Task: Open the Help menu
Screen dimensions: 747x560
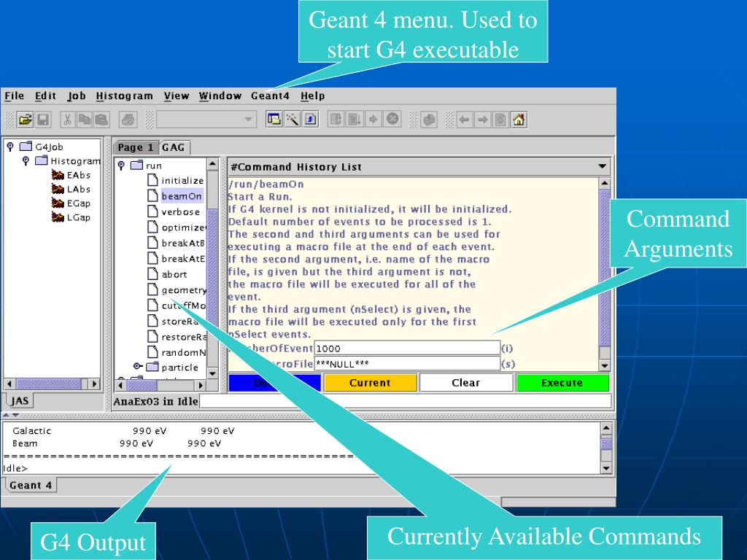Action: tap(312, 96)
